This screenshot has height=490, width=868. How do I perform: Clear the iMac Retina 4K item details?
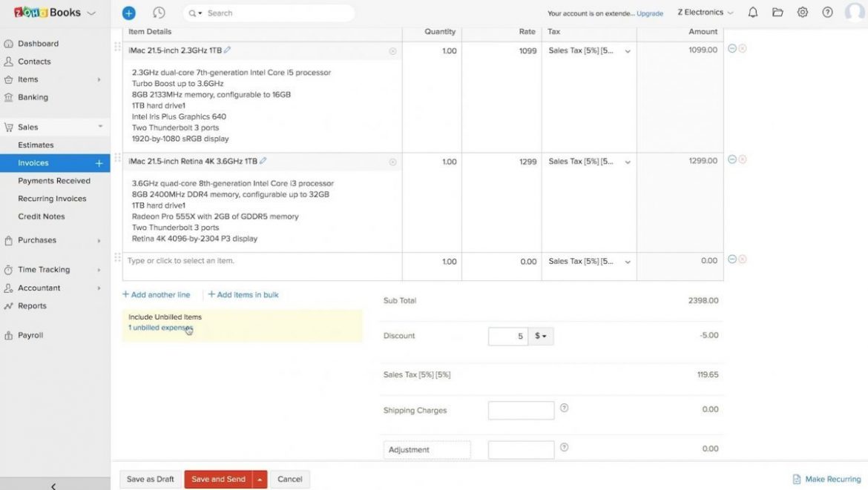(392, 162)
